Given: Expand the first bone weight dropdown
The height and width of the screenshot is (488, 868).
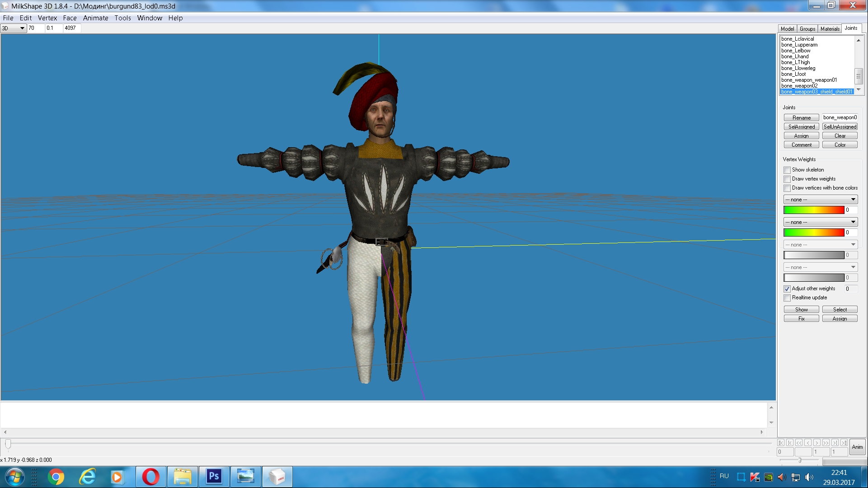Looking at the screenshot, I should click(820, 200).
